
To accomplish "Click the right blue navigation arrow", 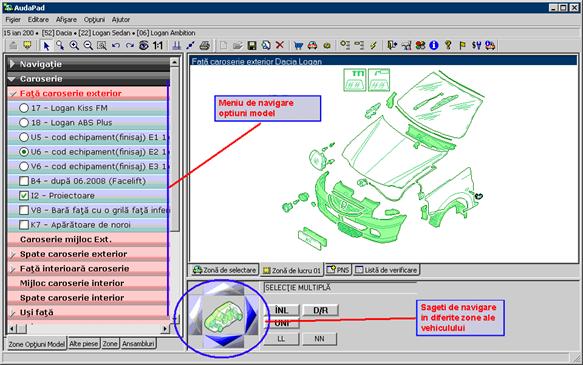I will point(251,314).
